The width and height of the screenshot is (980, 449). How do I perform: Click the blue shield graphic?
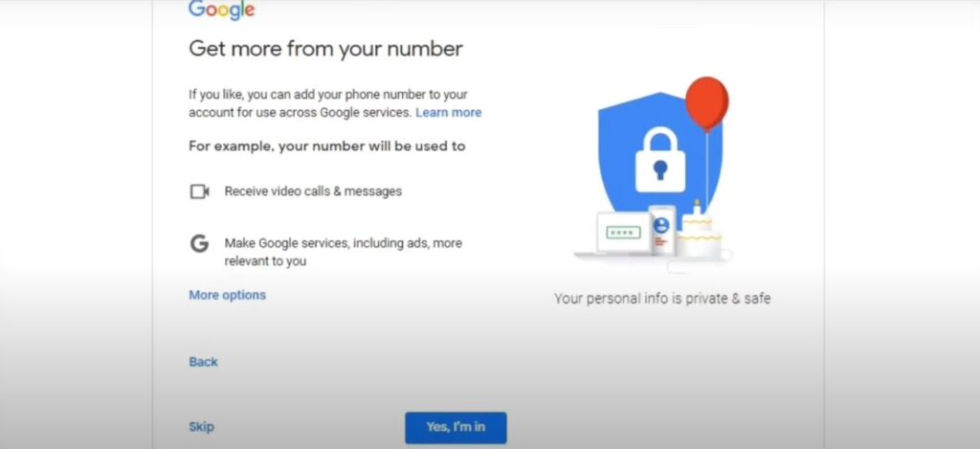point(660,156)
